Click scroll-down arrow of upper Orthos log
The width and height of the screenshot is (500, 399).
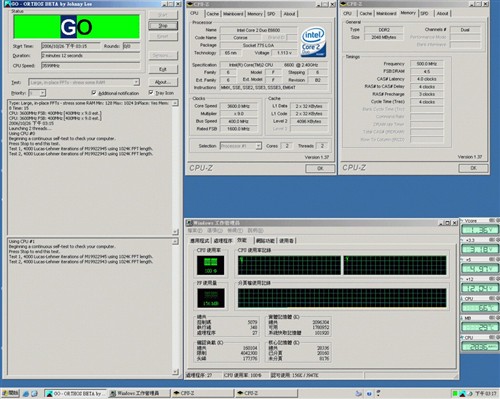175,231
